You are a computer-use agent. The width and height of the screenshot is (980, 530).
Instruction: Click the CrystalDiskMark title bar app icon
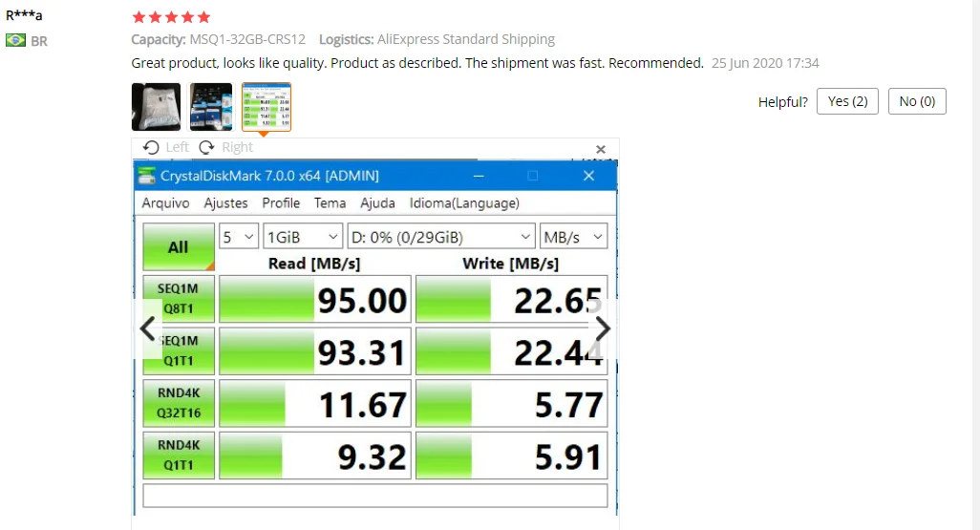[147, 176]
